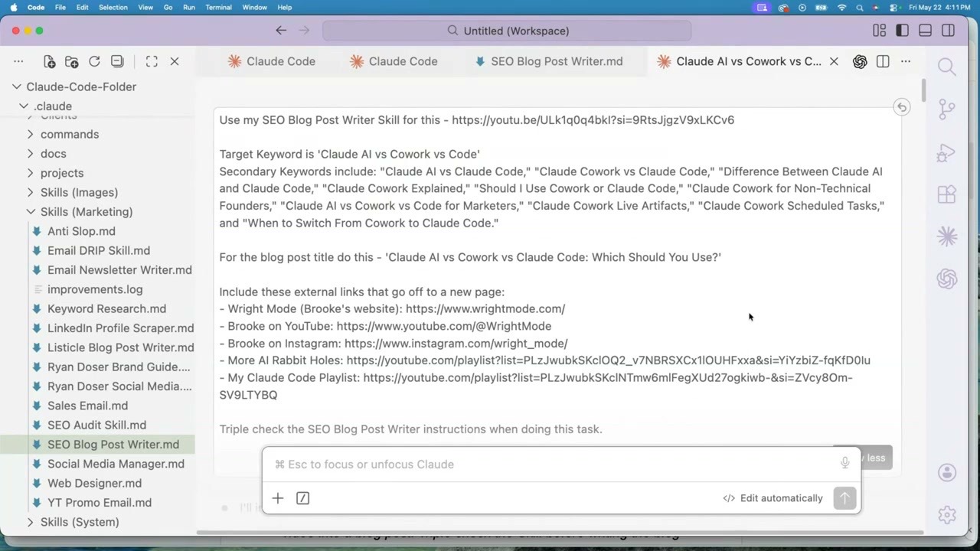Collapse all folders in explorer
This screenshot has height=551, width=980.
coord(117,61)
